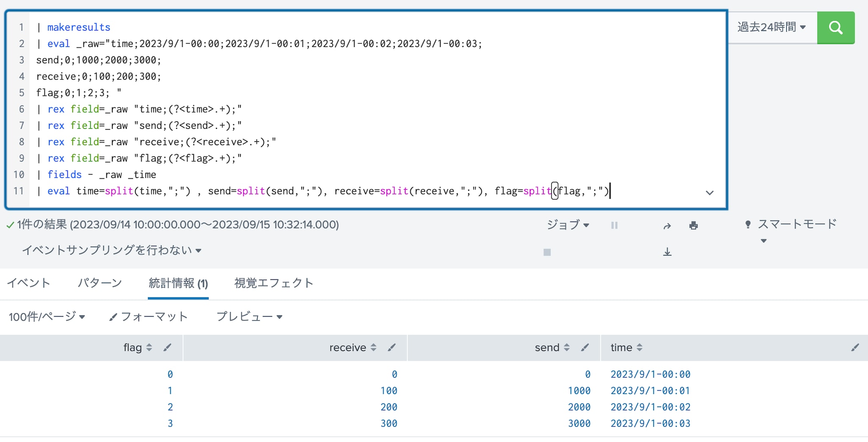The height and width of the screenshot is (442, 868).
Task: Export results with the download icon
Action: 667,252
